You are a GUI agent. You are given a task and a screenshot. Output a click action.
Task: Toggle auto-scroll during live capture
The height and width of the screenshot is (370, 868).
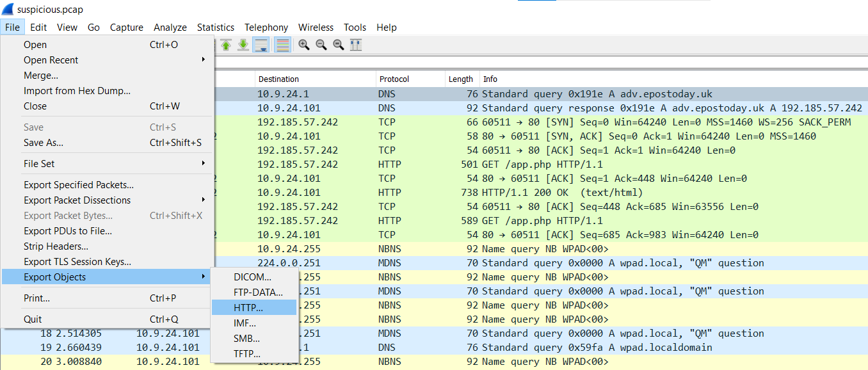(x=261, y=45)
